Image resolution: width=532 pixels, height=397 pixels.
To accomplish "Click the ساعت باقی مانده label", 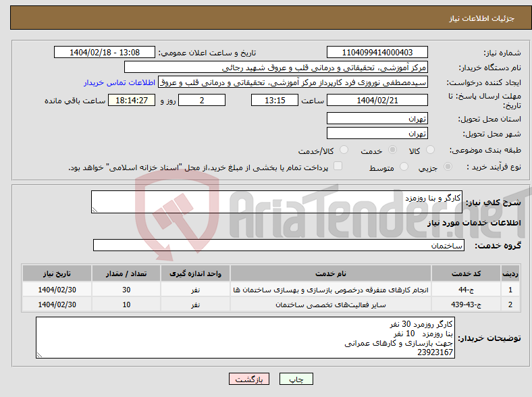I will click(75, 101).
